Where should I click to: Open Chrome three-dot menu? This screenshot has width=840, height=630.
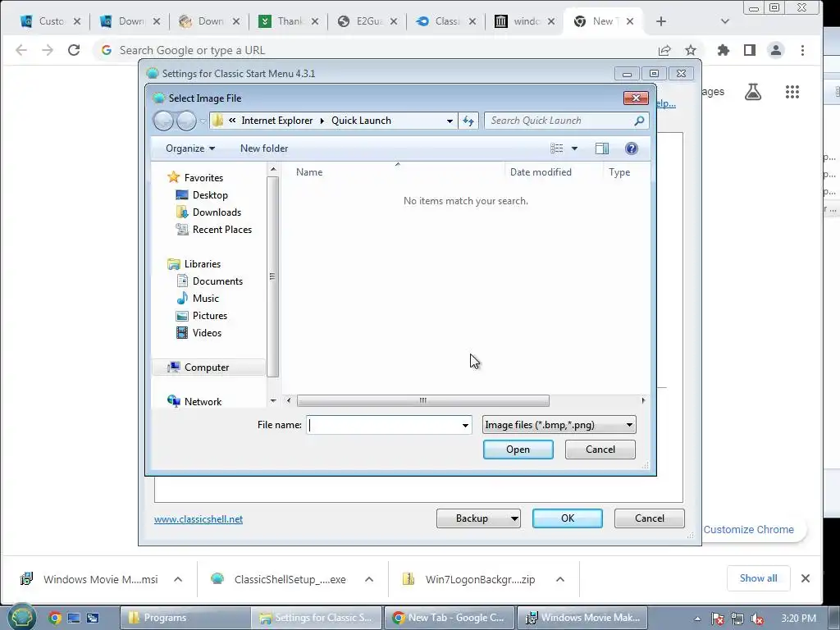click(802, 50)
